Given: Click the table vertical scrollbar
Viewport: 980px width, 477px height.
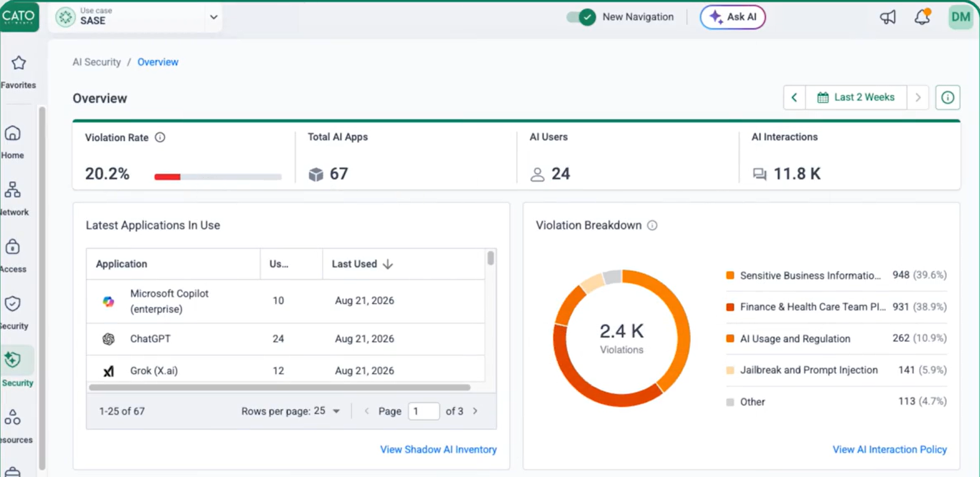Looking at the screenshot, I should point(491,258).
